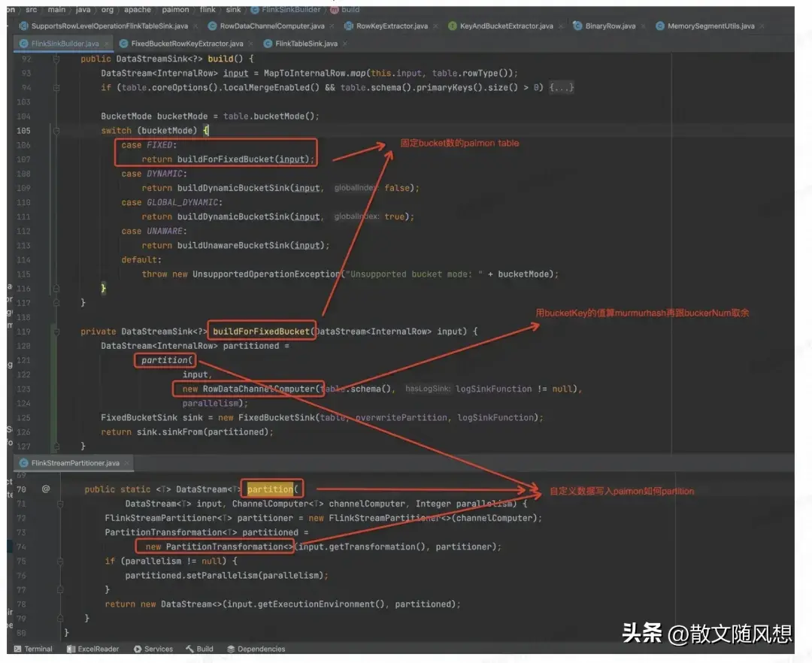This screenshot has width=812, height=663.
Task: Click 'apache' in the breadcrumb path
Action: point(138,9)
